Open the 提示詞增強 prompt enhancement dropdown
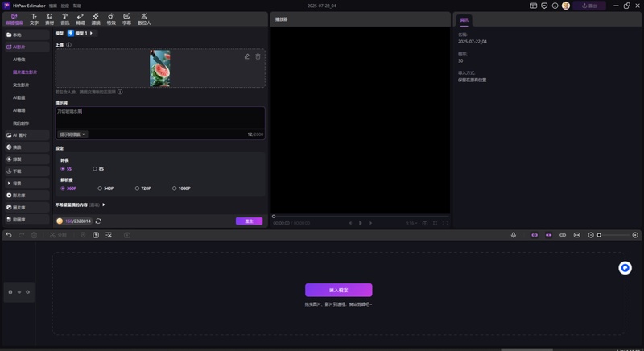The image size is (644, 351). [x=72, y=134]
